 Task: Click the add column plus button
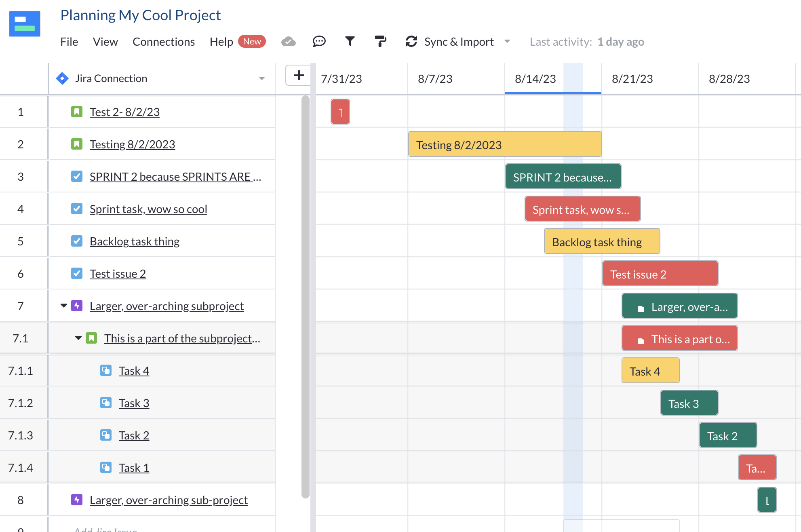[299, 75]
